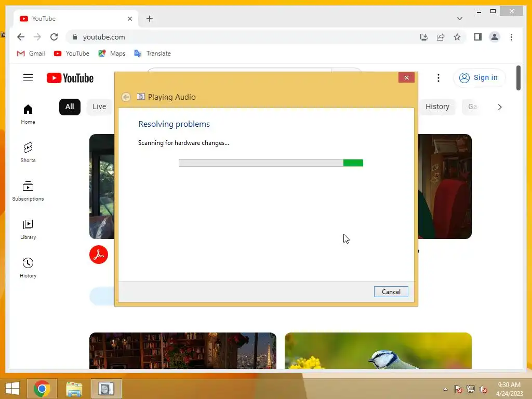Open the blue tit bird video thumbnail
Screen dimensions: 532x399
378,351
